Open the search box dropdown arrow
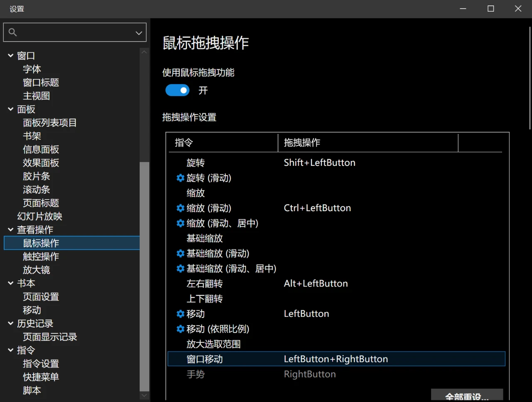Viewport: 532px width, 402px height. click(139, 33)
